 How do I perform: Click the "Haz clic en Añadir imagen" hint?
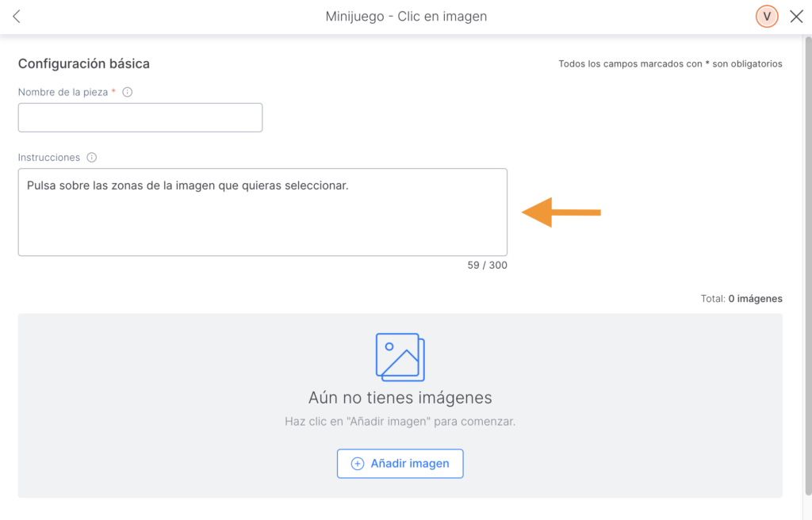point(400,422)
